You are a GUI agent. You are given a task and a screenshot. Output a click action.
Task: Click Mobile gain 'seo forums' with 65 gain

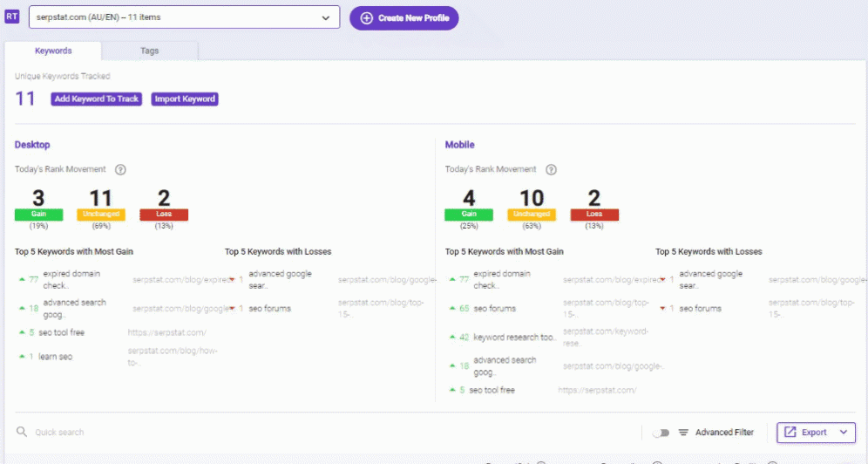click(494, 309)
